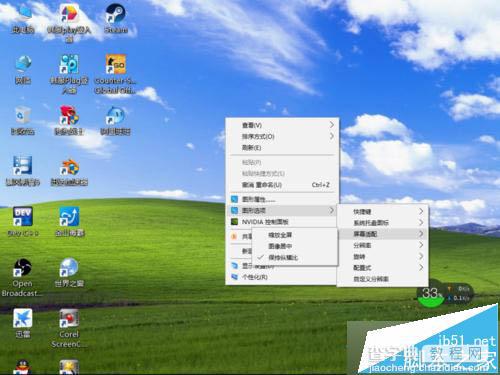Expand the 旋转 submenu arrow
The height and width of the screenshot is (375, 500).
[421, 256]
